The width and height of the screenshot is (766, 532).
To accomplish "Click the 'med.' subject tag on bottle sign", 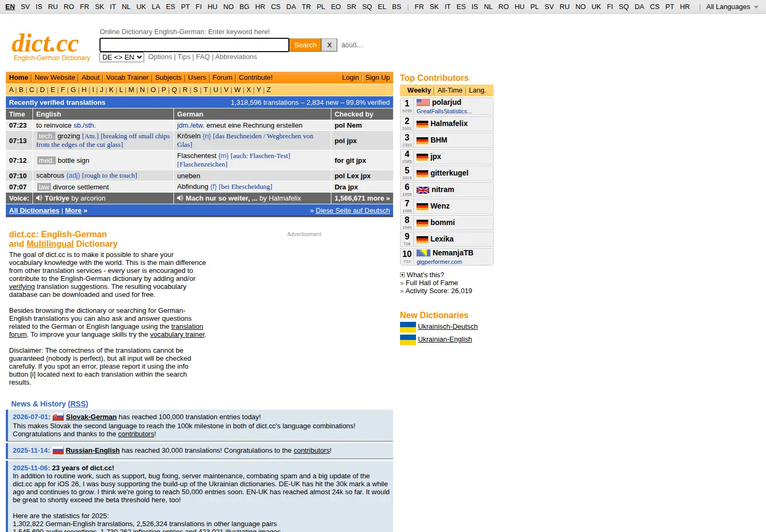I will [x=46, y=161].
